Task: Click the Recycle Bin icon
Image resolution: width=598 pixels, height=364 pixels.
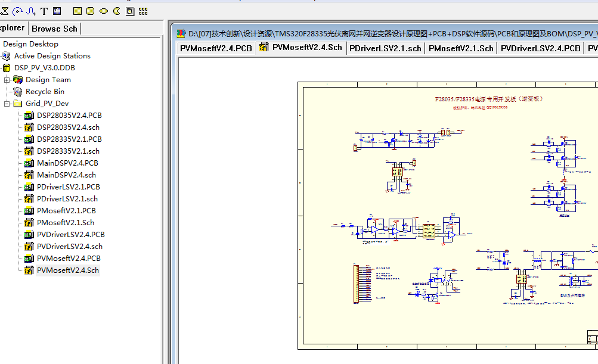Action: pyautogui.click(x=17, y=92)
